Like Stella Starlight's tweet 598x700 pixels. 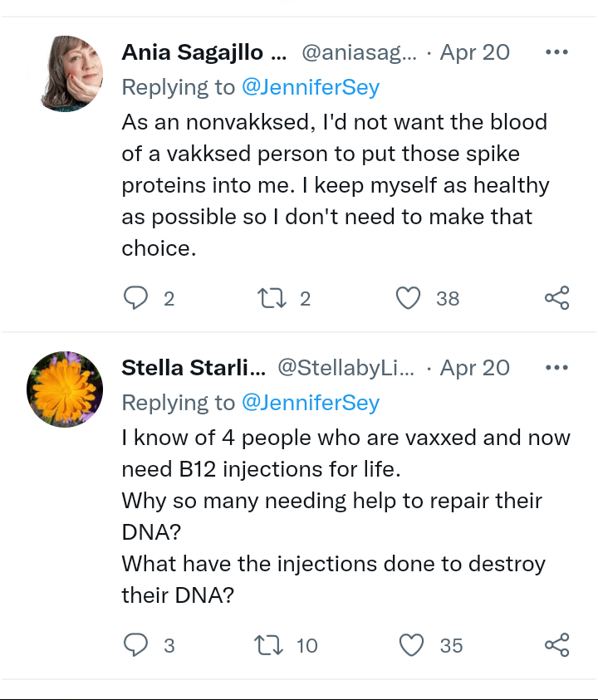pos(411,645)
